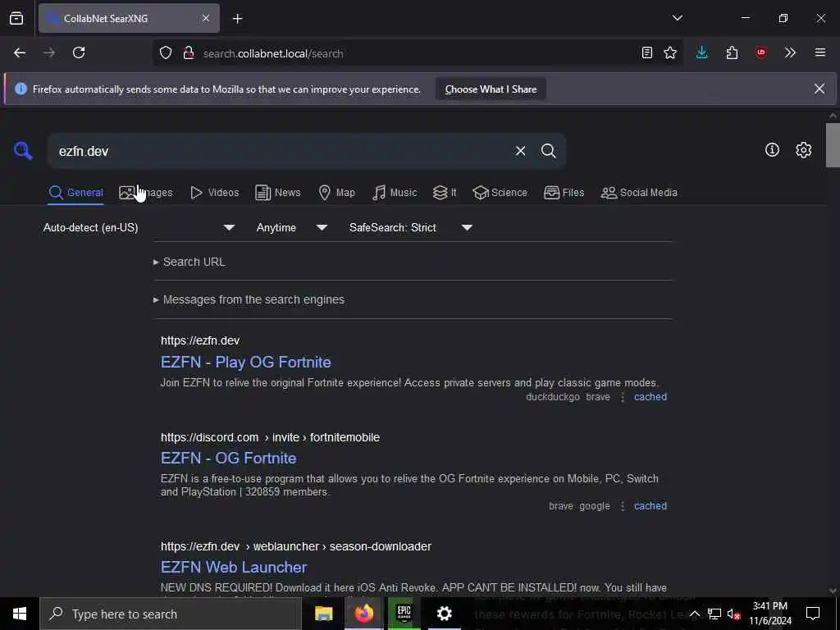Image resolution: width=840 pixels, height=630 pixels.
Task: Open the EZFN Web Launcher result
Action: coord(234,567)
